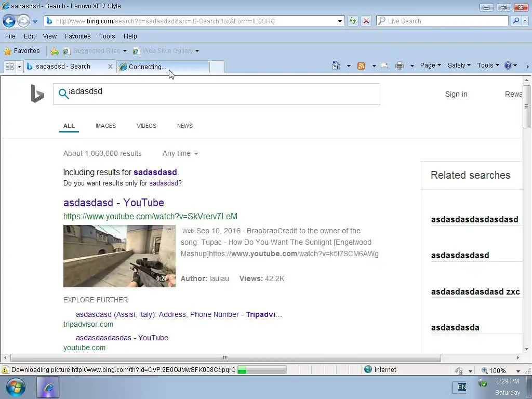Open the Safety command bar menu
This screenshot has height=399, width=532.
(459, 65)
